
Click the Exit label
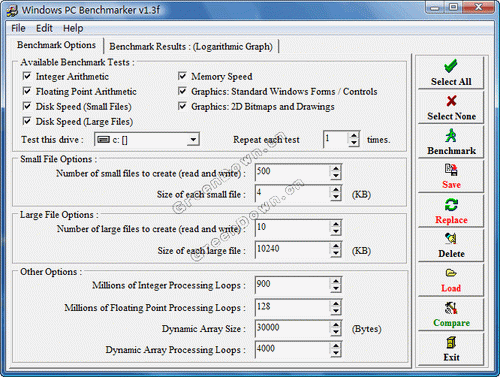[x=451, y=357]
